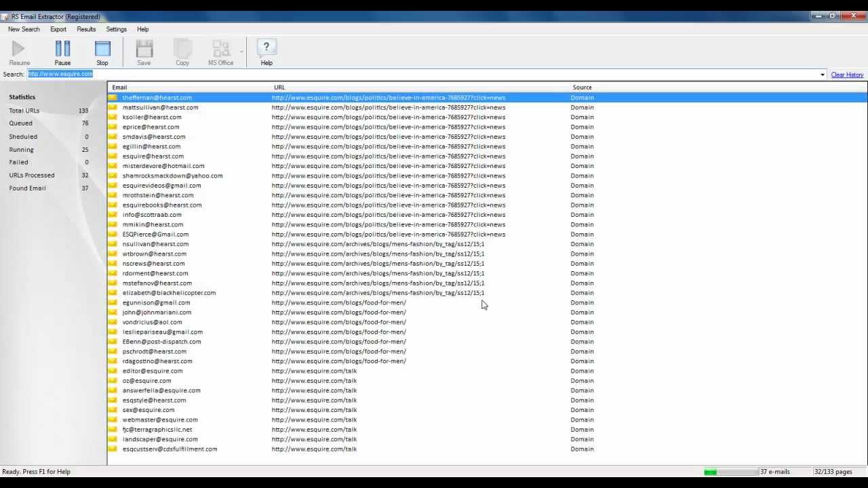The height and width of the screenshot is (488, 868).
Task: Expand the MS Office dropdown arrow
Action: (x=241, y=52)
